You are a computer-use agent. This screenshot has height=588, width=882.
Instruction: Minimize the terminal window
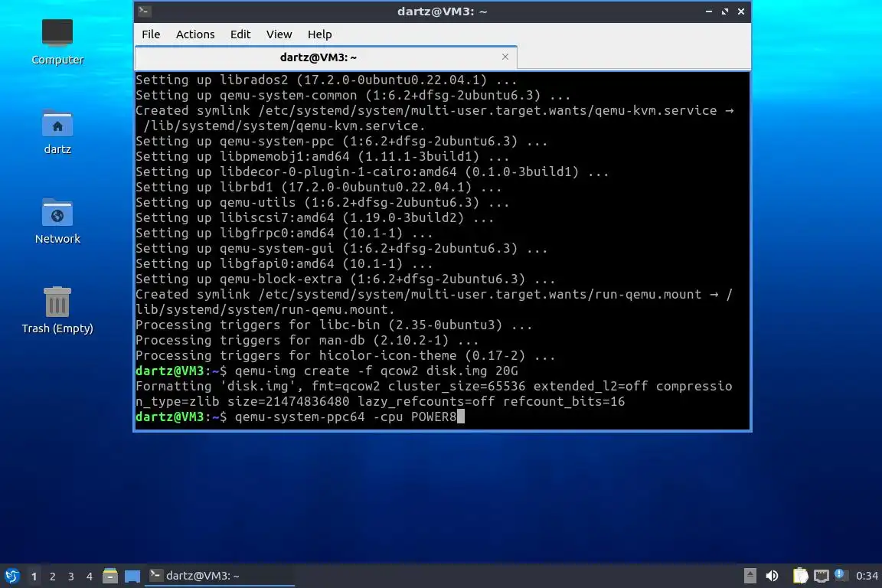(709, 11)
